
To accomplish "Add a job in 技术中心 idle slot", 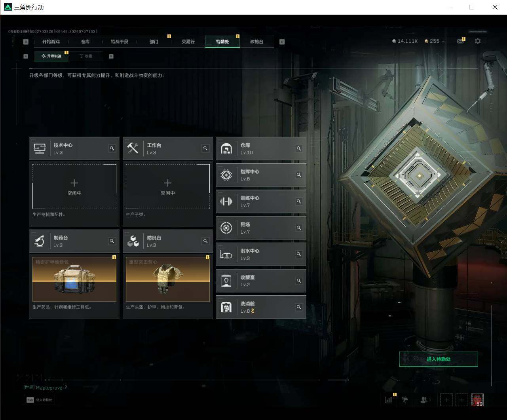I will 74,186.
